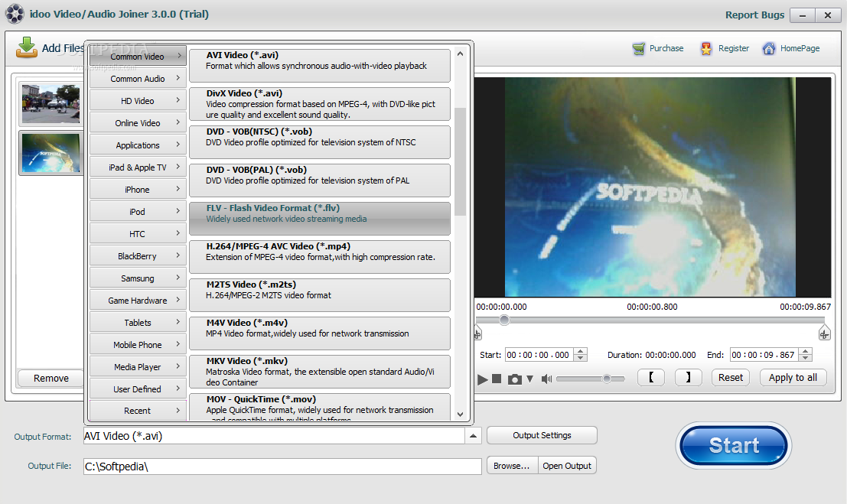Open the Recent formats category

click(138, 410)
